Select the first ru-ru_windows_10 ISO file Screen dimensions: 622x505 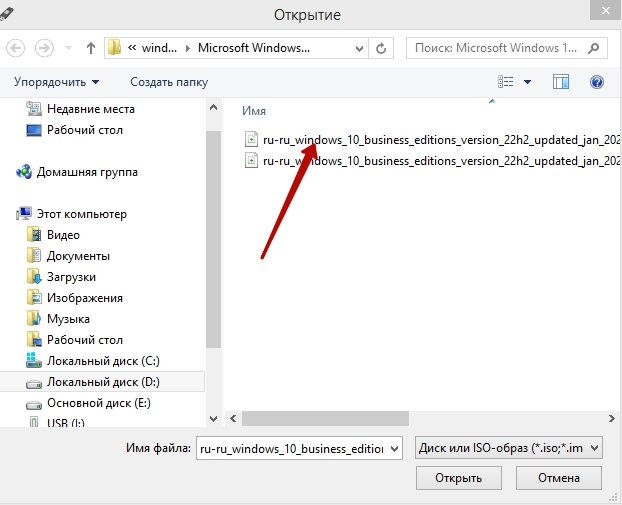pyautogui.click(x=432, y=140)
